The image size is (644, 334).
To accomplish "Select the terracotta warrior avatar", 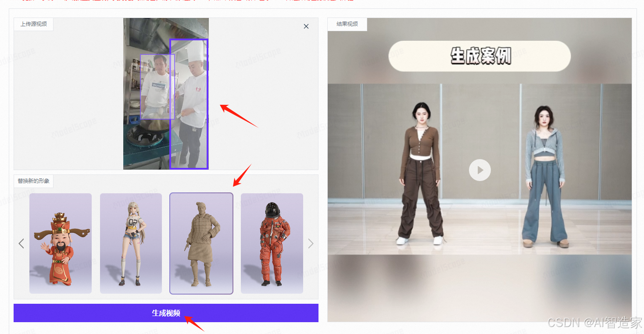I will (x=201, y=243).
